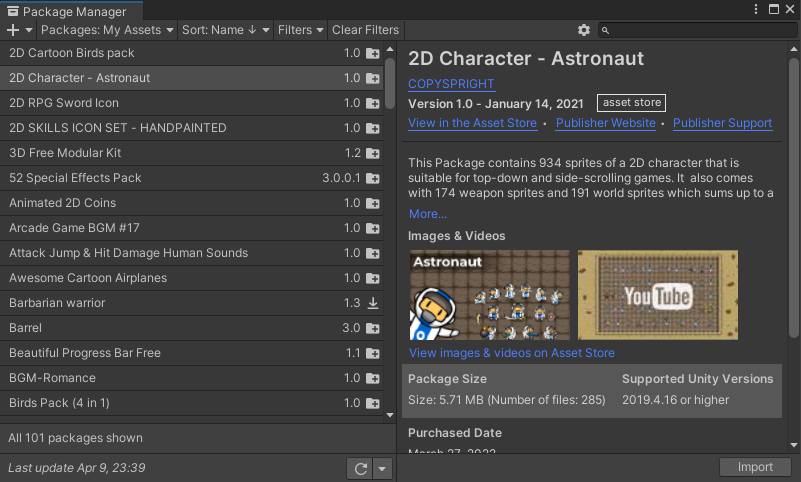
Task: Click the import icon for 2D Cartoon Birds pack
Action: pos(373,53)
